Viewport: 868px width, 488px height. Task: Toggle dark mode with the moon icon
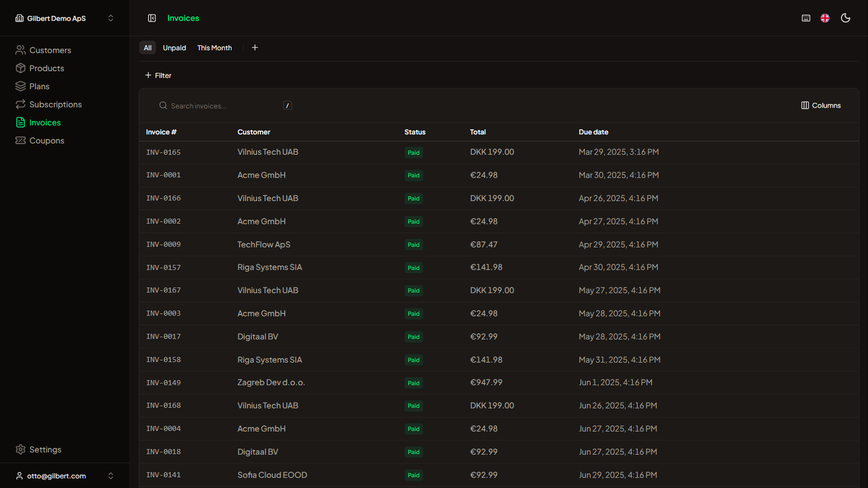(x=845, y=18)
